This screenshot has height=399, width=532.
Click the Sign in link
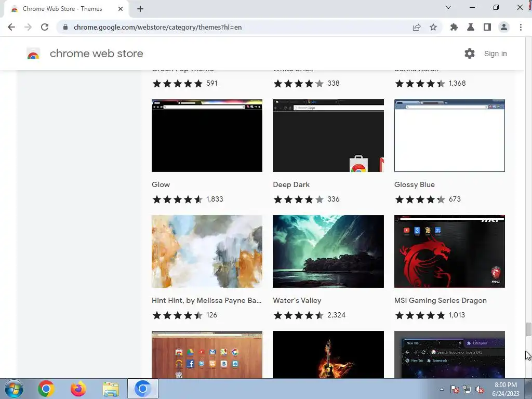495,54
